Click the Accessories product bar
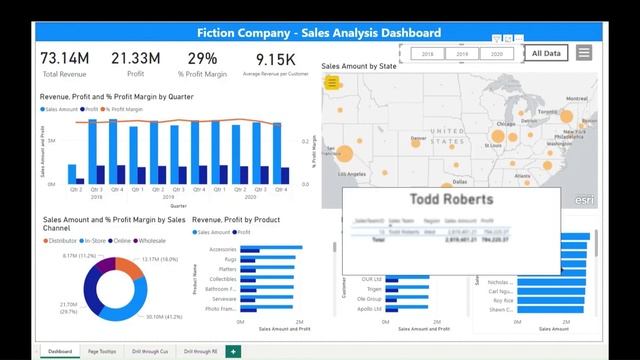640x360 pixels. tap(271, 247)
